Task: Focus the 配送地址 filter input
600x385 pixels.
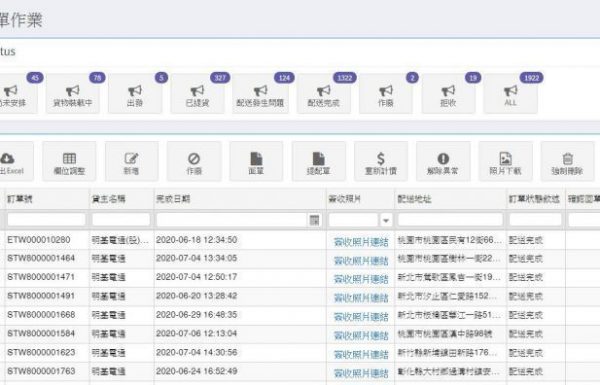Action: pyautogui.click(x=450, y=220)
